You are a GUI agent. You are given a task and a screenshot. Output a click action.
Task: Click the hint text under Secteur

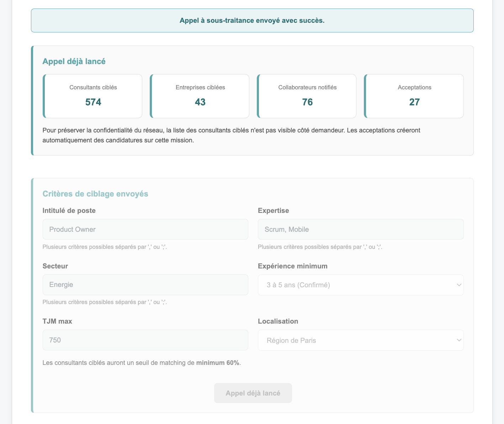click(x=105, y=302)
